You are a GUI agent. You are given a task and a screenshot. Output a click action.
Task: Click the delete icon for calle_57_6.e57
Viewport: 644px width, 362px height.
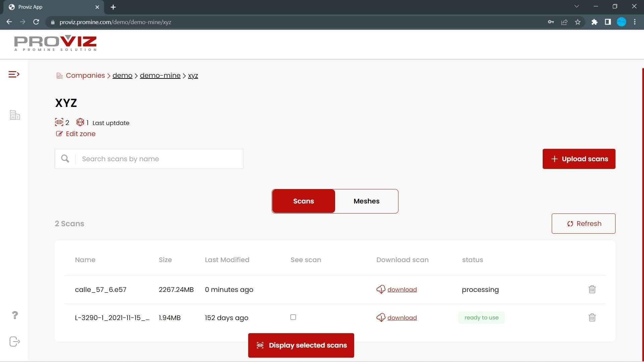pos(592,289)
